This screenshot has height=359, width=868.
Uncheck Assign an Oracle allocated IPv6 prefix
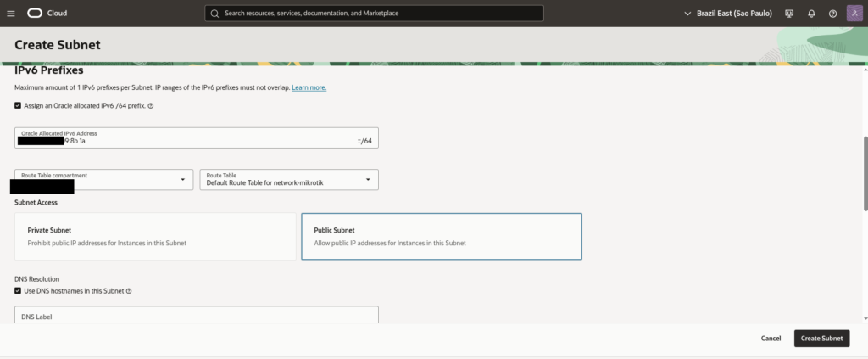click(19, 106)
